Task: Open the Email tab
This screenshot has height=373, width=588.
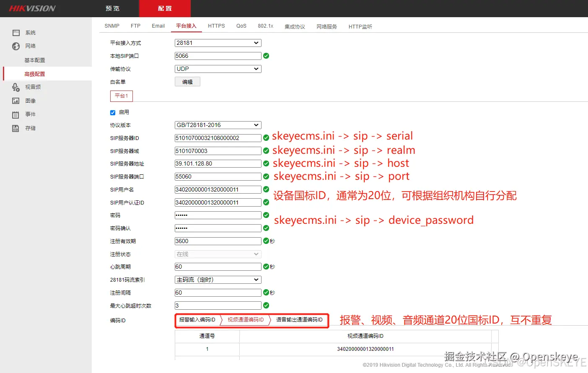Action: point(158,26)
